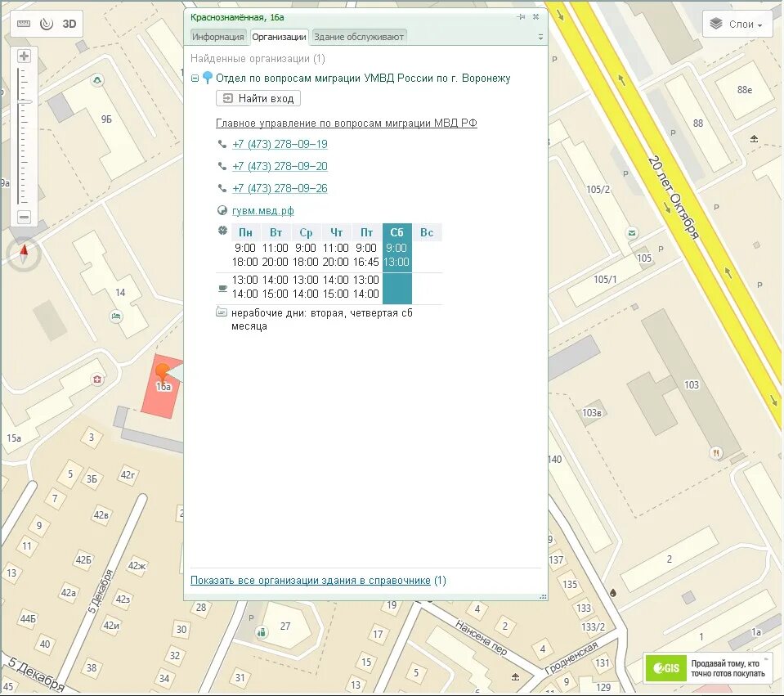The image size is (784, 696).
Task: Click the Найти вход button
Action: click(258, 98)
